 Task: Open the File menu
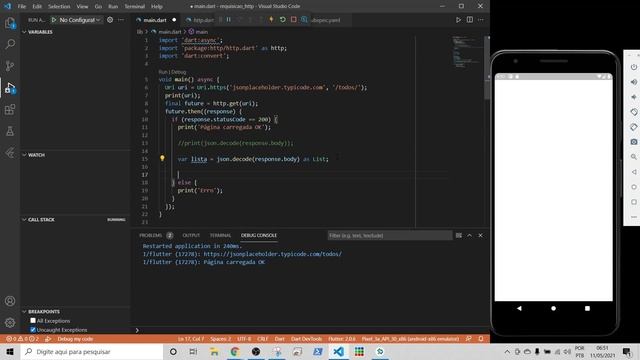(x=22, y=7)
